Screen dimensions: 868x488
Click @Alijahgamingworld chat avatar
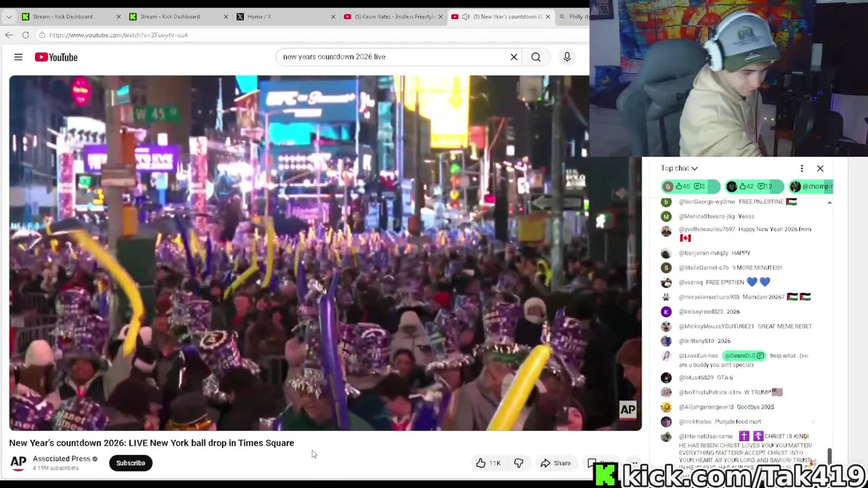pyautogui.click(x=666, y=407)
